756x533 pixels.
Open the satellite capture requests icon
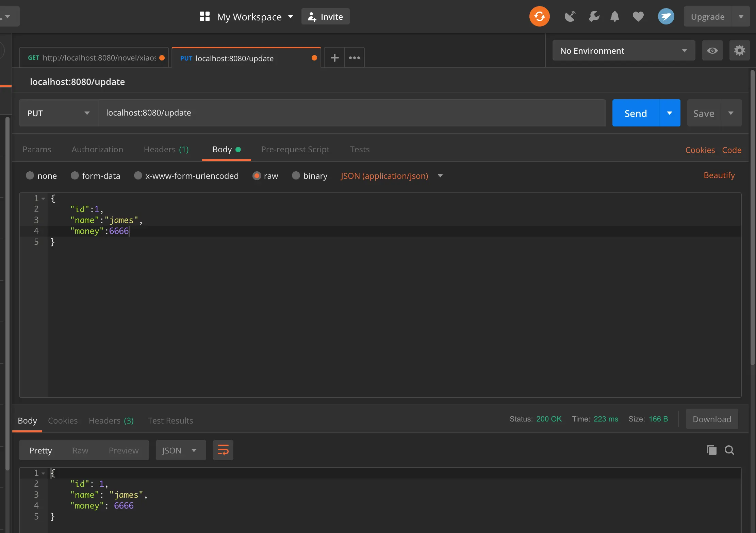(x=570, y=16)
